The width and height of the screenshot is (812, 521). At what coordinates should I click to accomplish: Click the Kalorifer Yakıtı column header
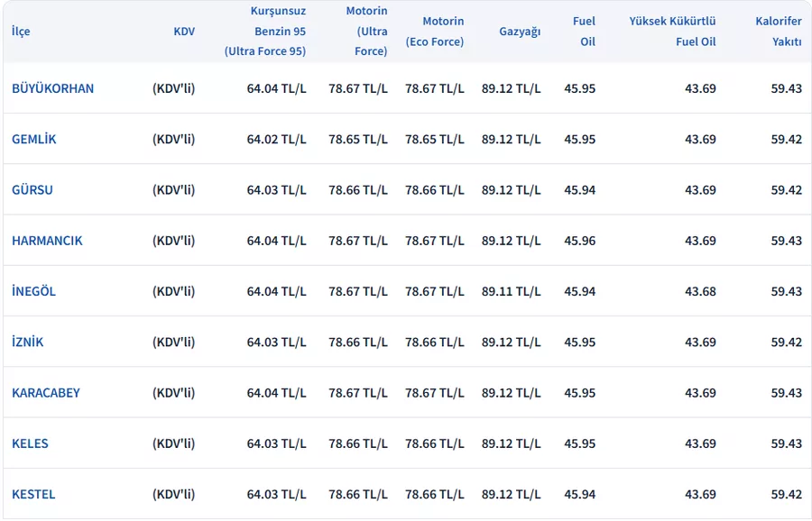(779, 32)
